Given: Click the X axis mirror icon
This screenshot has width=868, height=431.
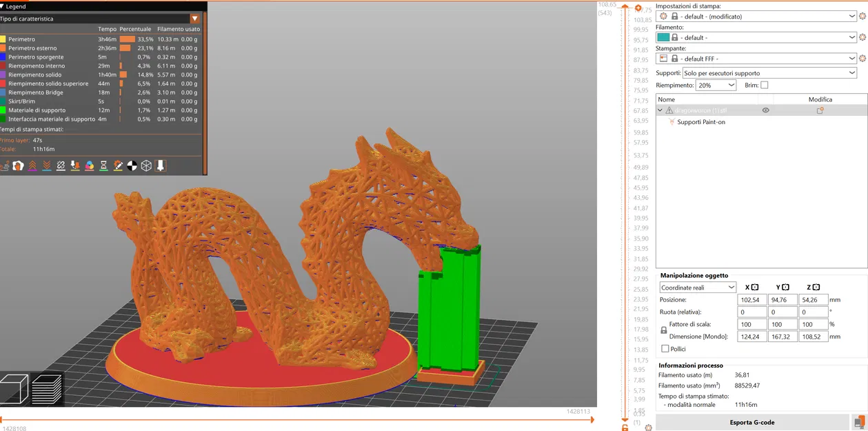Looking at the screenshot, I should click(755, 288).
